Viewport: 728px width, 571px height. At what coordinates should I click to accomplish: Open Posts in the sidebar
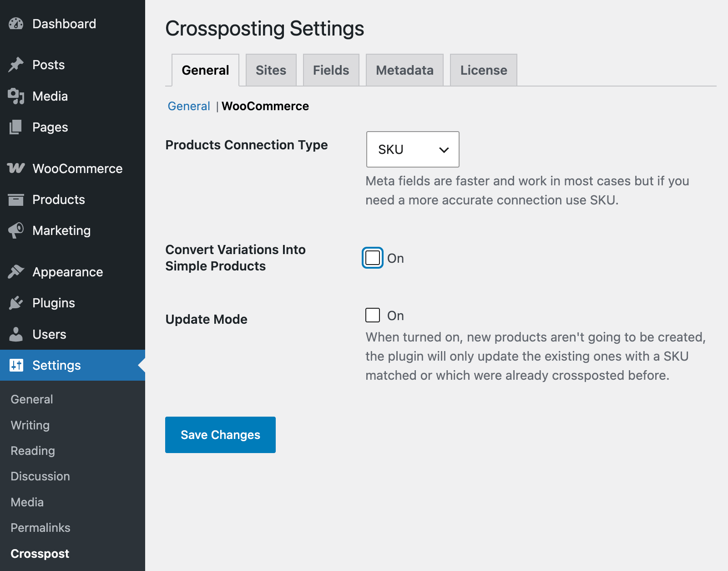click(72, 65)
